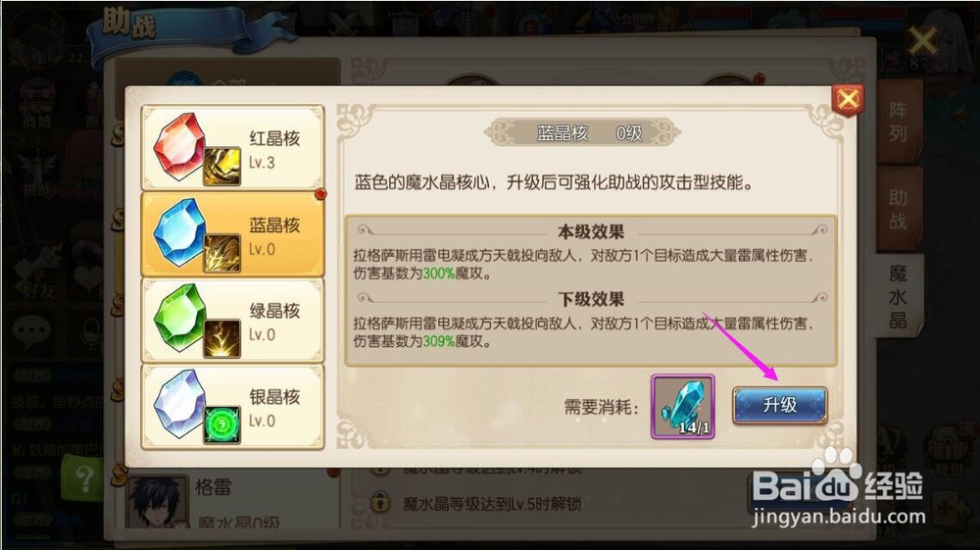Switch to the 魔水晶 side tab
This screenshot has width=980, height=550.
898,296
